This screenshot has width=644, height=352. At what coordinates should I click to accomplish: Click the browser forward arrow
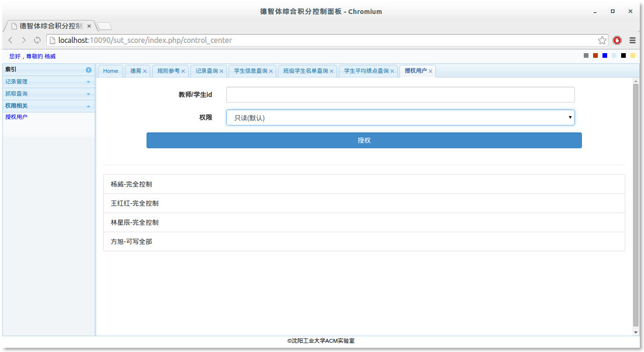tap(24, 40)
